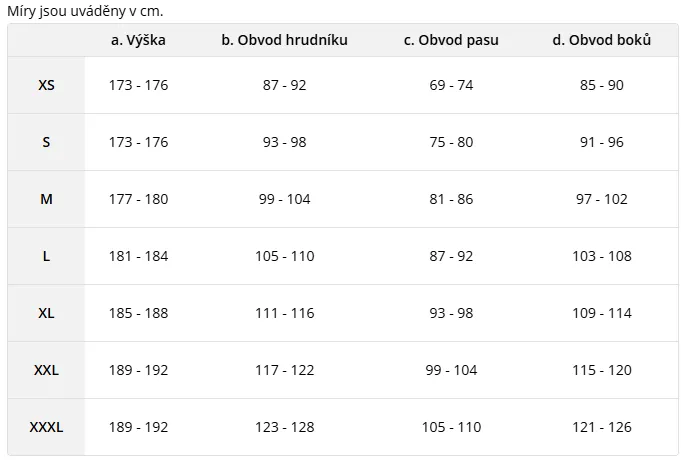The image size is (691, 470).
Task: Select chest cell 123 - 128
Action: pos(284,428)
